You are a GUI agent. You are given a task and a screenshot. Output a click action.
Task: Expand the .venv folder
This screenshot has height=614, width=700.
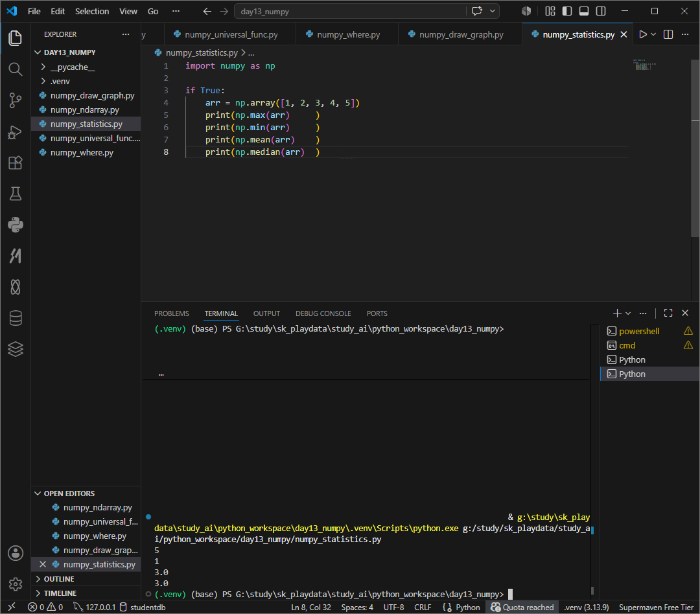pos(86,81)
